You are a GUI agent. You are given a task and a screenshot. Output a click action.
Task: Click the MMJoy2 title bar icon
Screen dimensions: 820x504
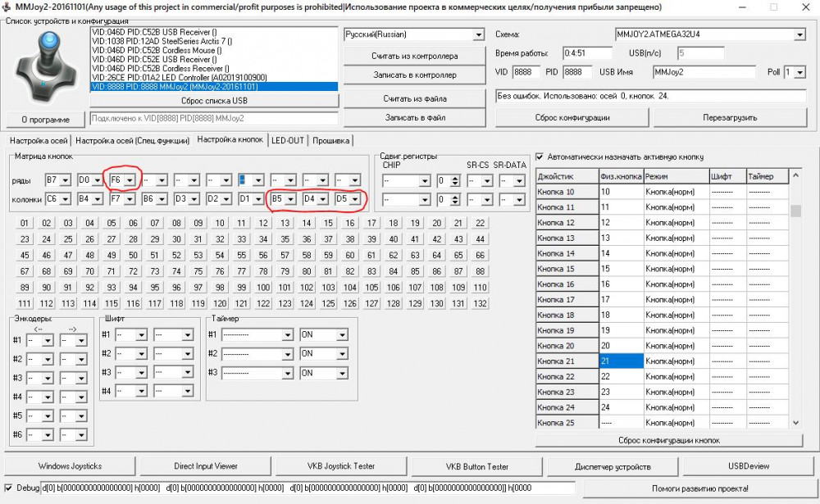click(x=7, y=7)
